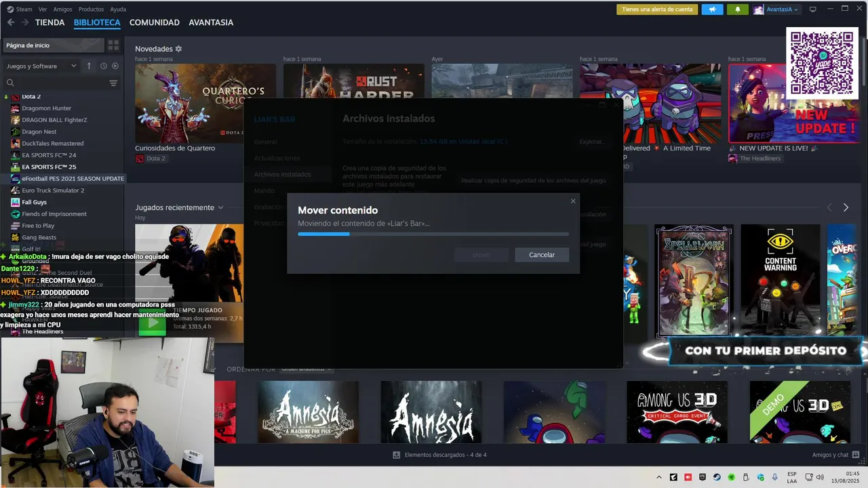Go to the AVANTASIA profile tab
Viewport: 868px width, 488px height.
[x=211, y=22]
